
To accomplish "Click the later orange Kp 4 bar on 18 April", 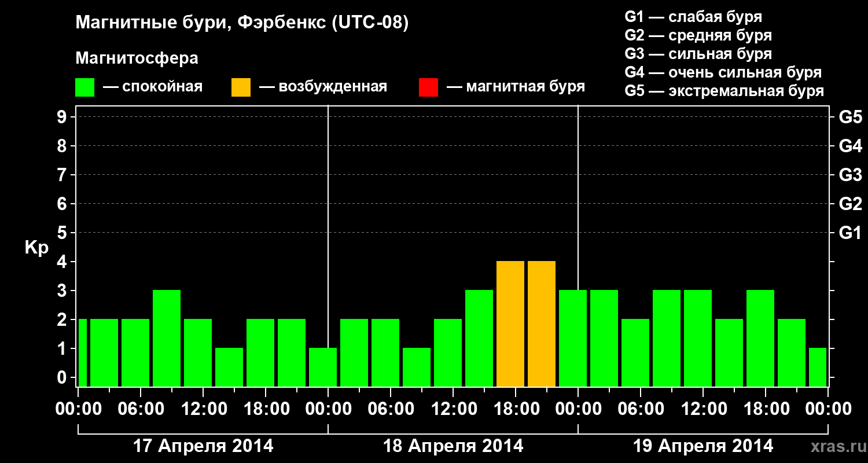I will click(x=542, y=324).
